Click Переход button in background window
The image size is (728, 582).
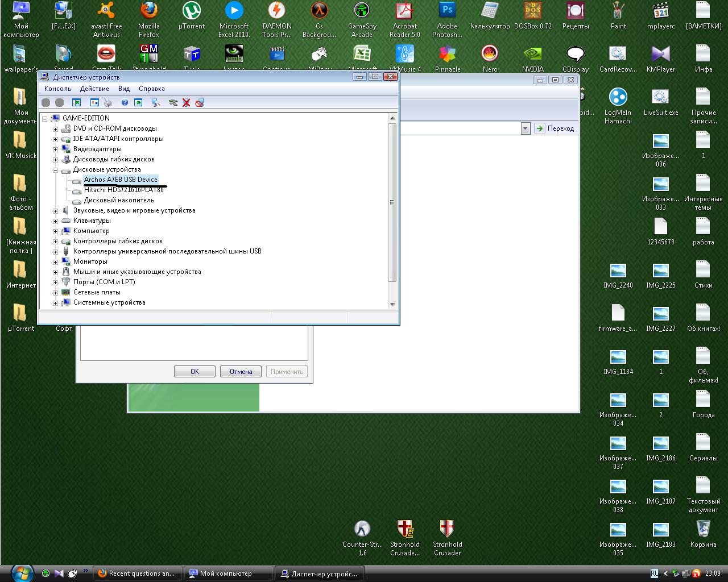point(555,128)
